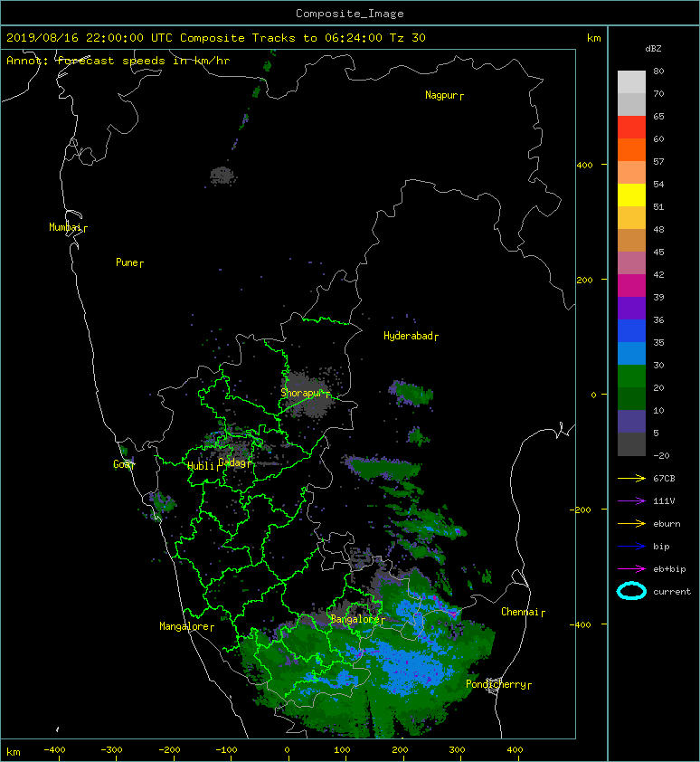Screen dimensions: 700x762
Task: Click the -20 value on the dBZ scale
Action: 661,456
